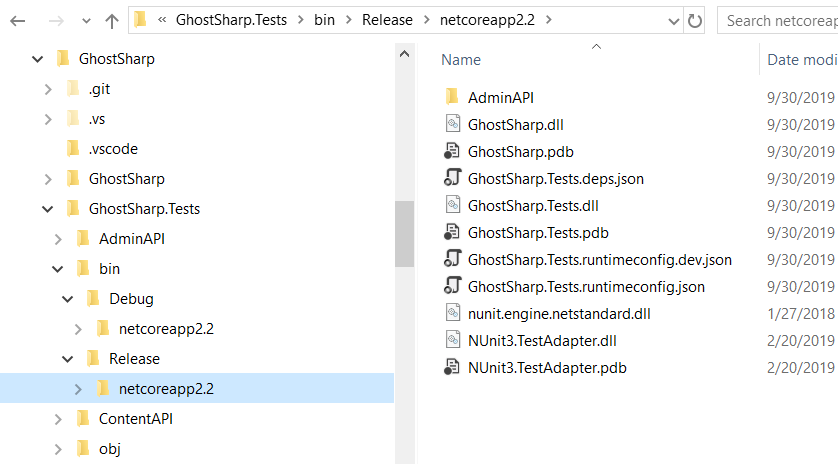Select the GhostSharp.pdb file icon
The height and width of the screenshot is (464, 838).
coord(452,151)
